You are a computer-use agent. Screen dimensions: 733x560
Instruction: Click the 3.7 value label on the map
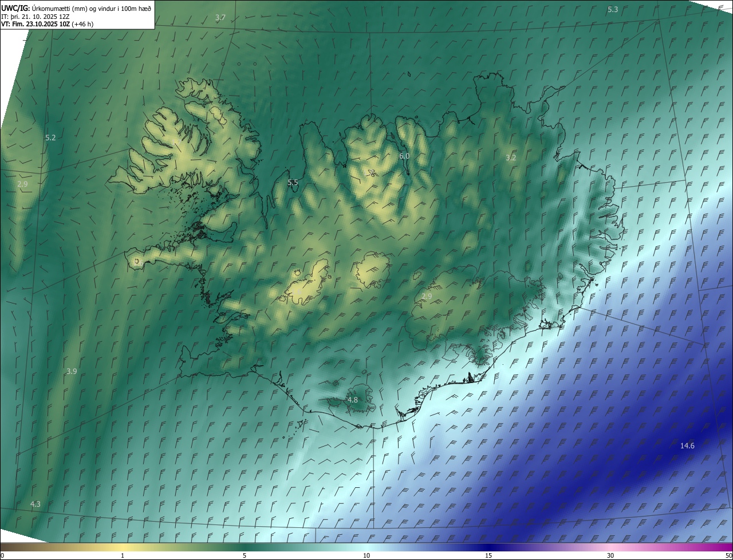[220, 18]
